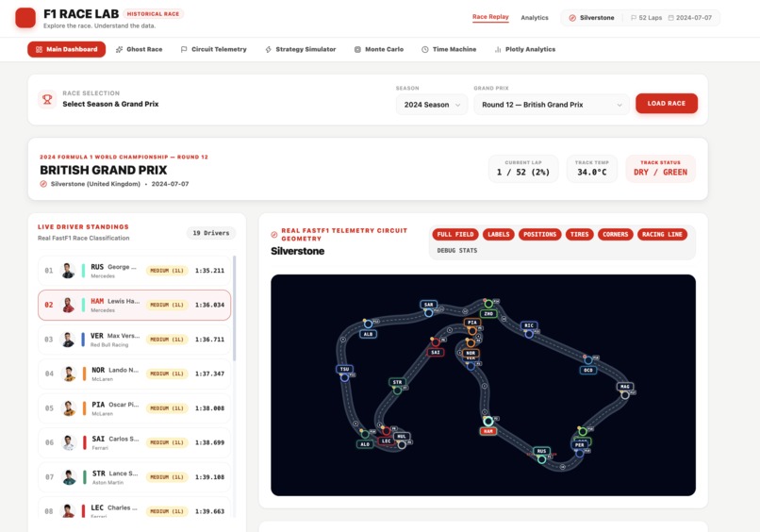This screenshot has width=760, height=532.
Task: Select the NOR Lando Norris standings row
Action: [134, 374]
